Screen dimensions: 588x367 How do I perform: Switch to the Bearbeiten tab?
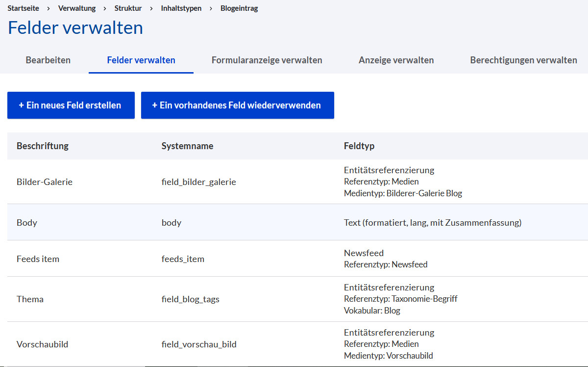coord(48,60)
